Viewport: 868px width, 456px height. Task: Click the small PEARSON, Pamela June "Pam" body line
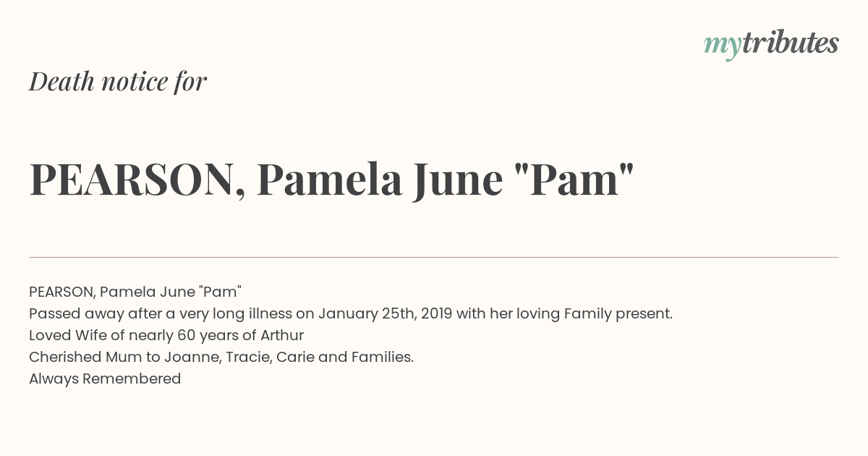point(135,292)
